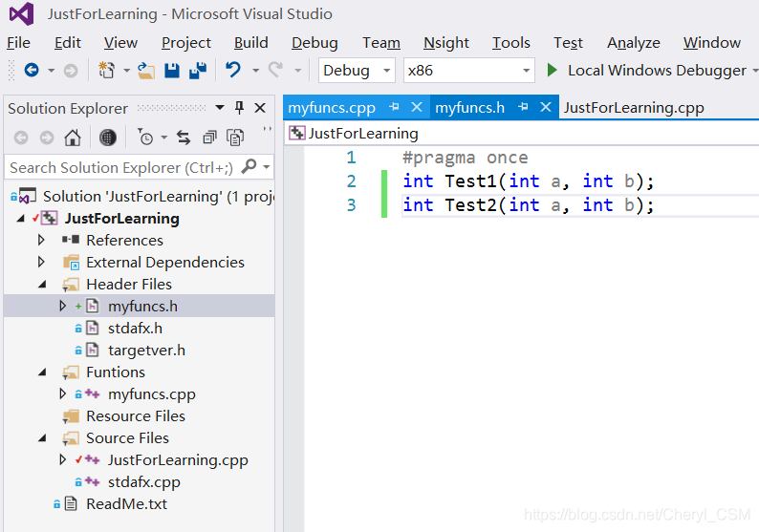Click the Collapse All icon in Solution Explorer
The width and height of the screenshot is (759, 532).
pyautogui.click(x=209, y=138)
